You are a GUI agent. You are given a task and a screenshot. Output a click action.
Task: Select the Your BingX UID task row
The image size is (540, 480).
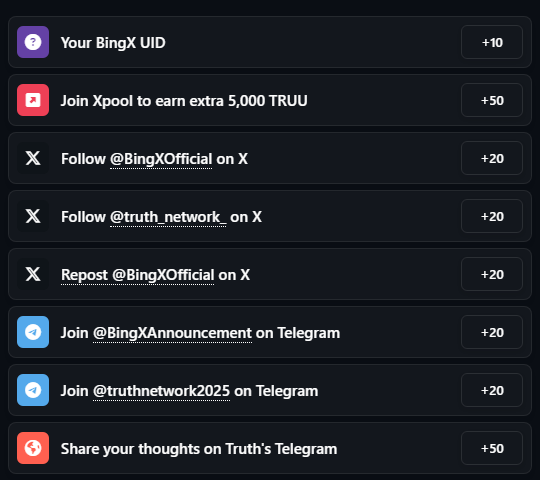[270, 42]
